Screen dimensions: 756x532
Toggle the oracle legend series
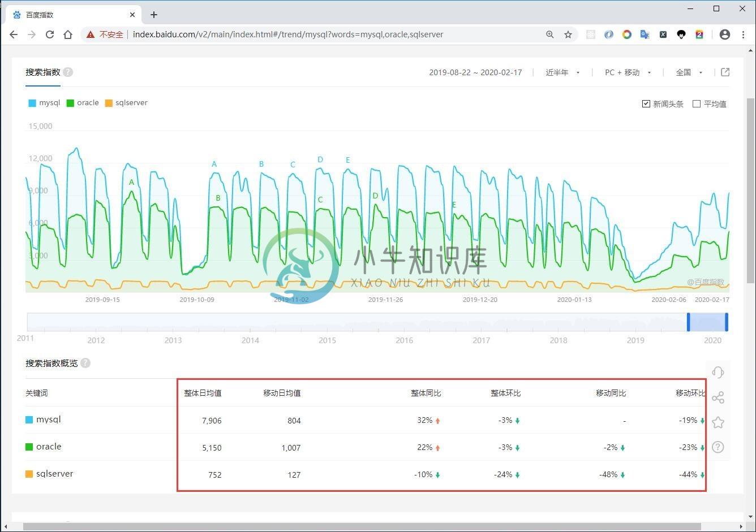pos(83,103)
